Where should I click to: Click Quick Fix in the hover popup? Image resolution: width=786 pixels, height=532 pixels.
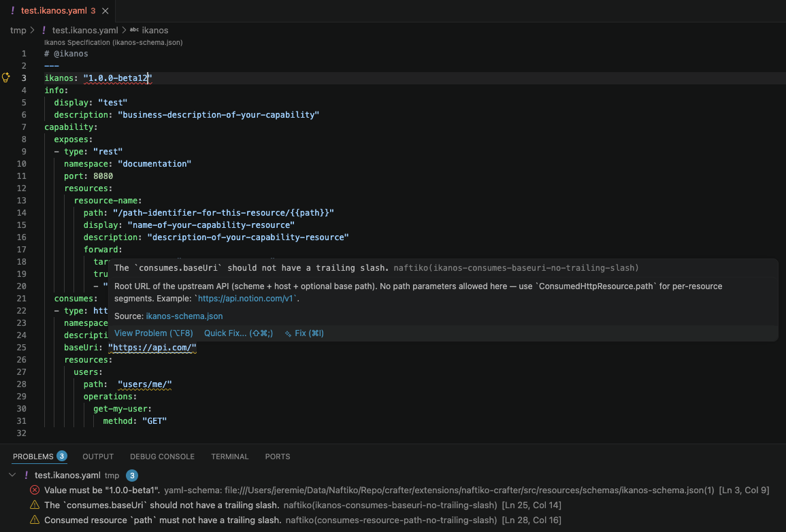238,333
